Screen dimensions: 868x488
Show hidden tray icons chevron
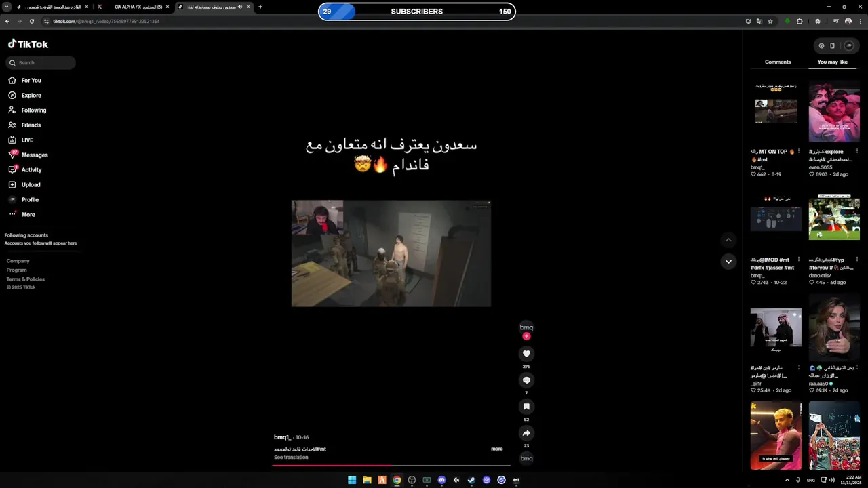(x=787, y=480)
